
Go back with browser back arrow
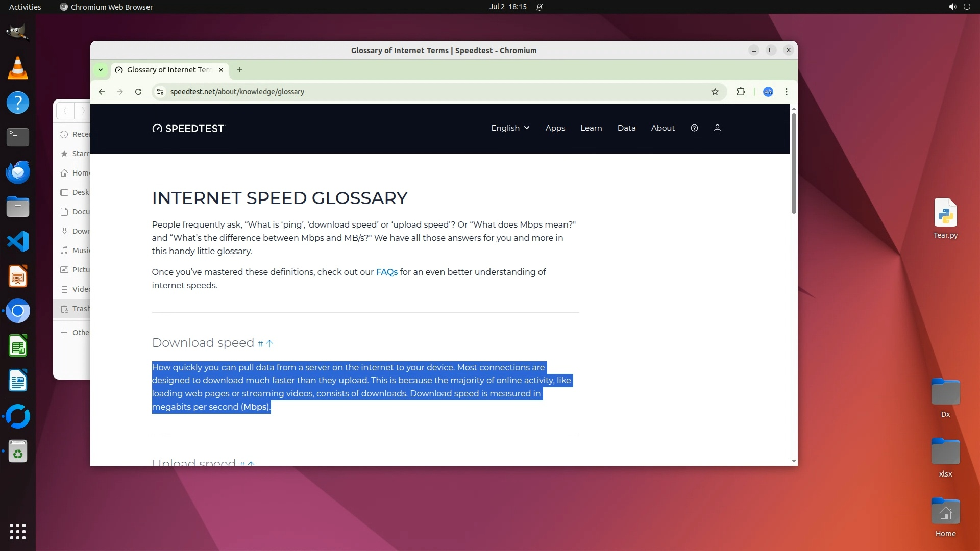tap(102, 92)
